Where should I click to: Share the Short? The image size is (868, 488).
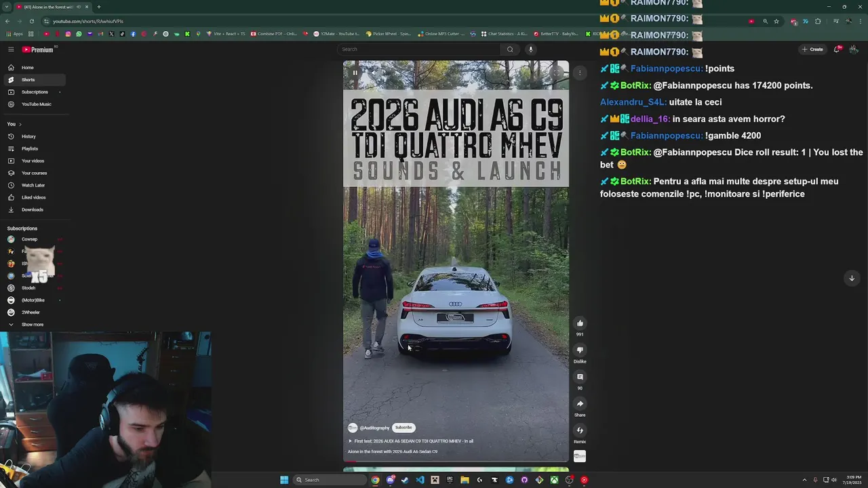(580, 404)
